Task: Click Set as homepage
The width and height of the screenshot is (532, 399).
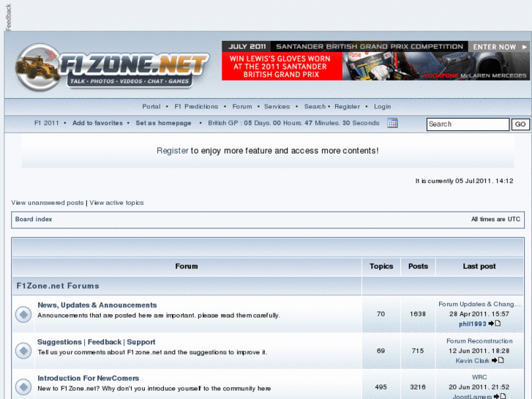Action: 163,123
